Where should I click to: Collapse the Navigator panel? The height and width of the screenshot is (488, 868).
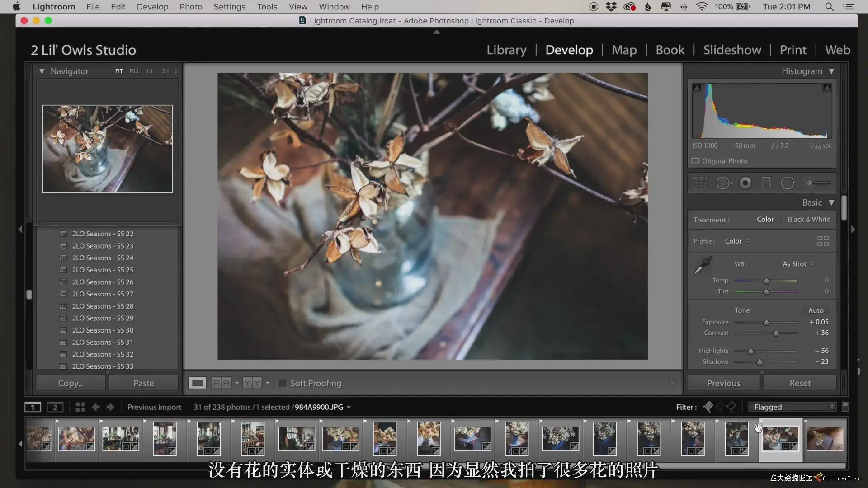(42, 71)
